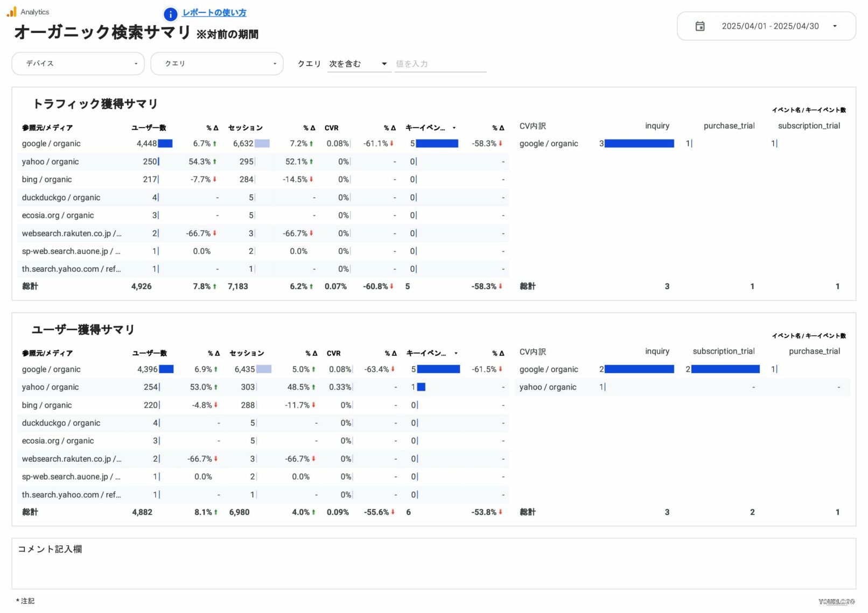Click the sort indicator on the キーイベント column header
The image size is (868, 613).
point(454,128)
